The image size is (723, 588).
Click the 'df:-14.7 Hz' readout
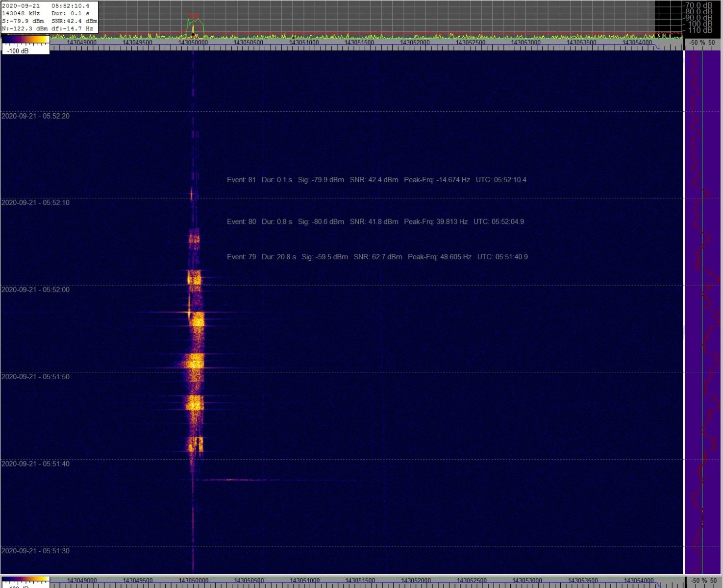coord(72,28)
